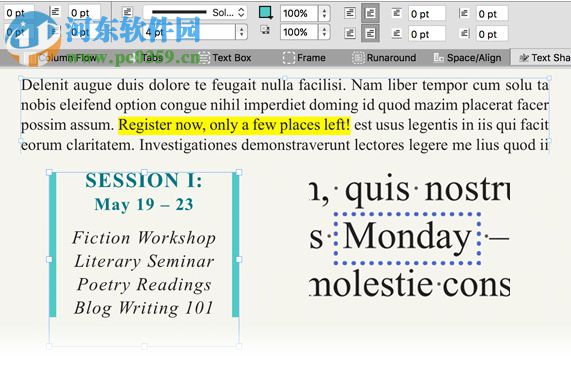The height and width of the screenshot is (368, 571).
Task: Click the 'Poetry Readings' line
Action: [144, 285]
